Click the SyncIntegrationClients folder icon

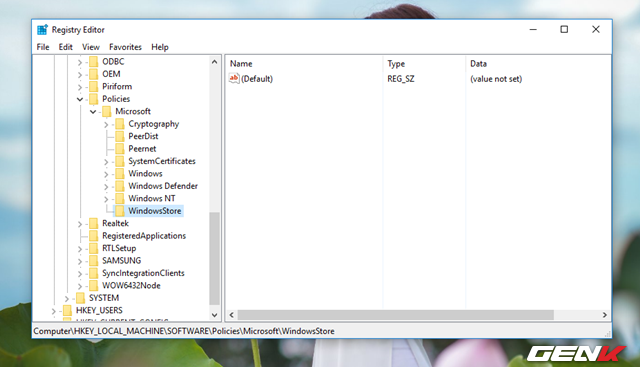point(94,273)
